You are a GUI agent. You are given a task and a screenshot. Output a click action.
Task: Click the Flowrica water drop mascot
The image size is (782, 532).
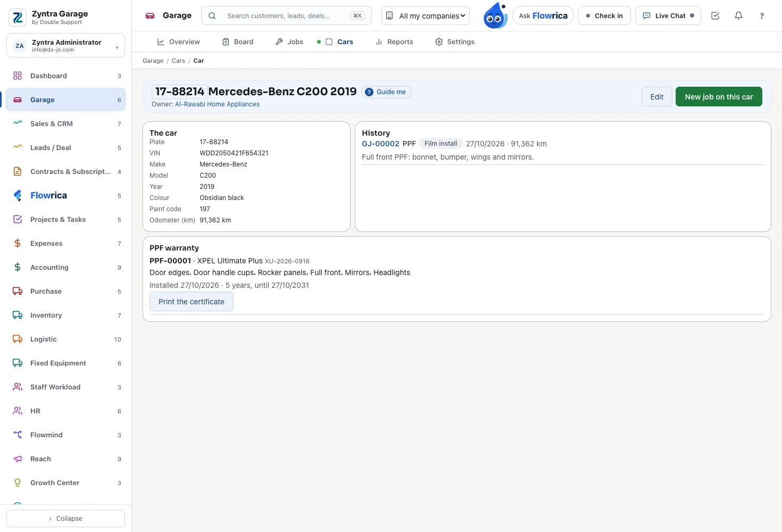495,15
